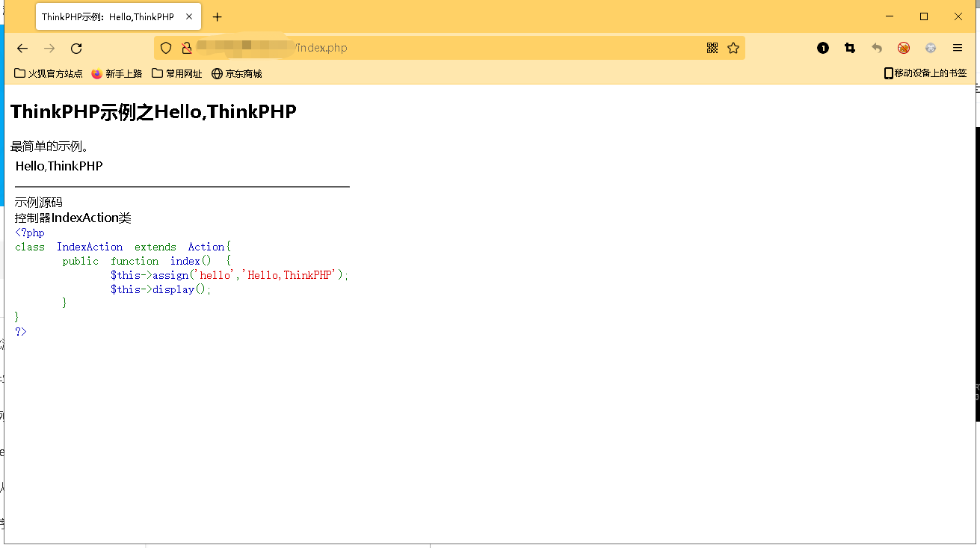980x548 pixels.
Task: Open the 京东商城 bookmark
Action: pos(237,73)
